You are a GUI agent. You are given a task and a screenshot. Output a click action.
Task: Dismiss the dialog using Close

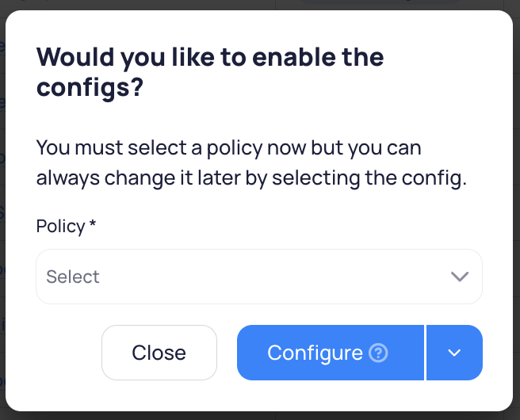[x=159, y=353]
